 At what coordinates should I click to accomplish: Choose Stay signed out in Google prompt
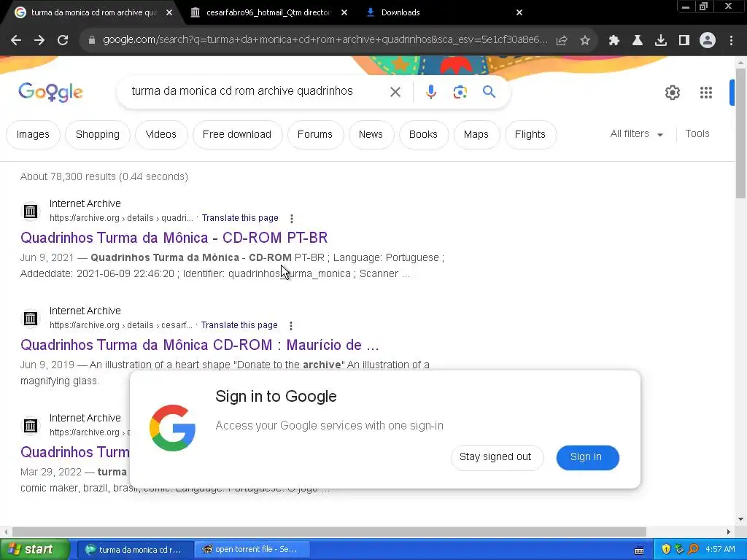click(495, 457)
